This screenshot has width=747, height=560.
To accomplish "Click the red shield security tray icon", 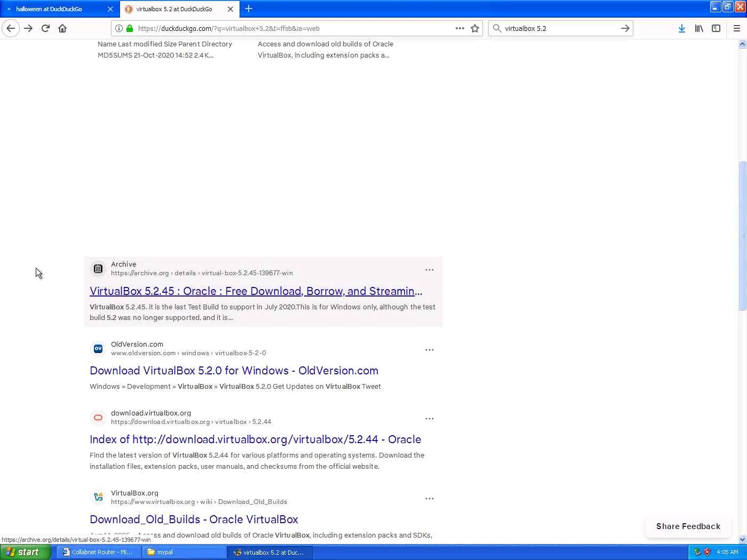I will (707, 552).
